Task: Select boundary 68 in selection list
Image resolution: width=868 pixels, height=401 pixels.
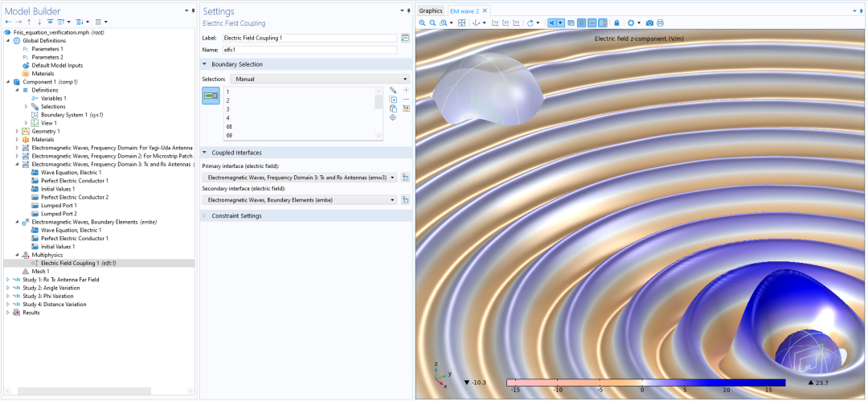Action: pos(229,126)
